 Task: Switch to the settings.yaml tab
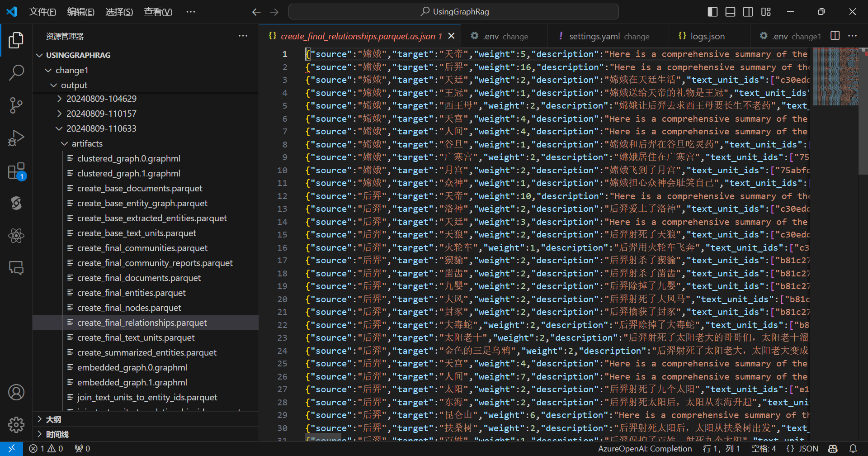point(609,36)
